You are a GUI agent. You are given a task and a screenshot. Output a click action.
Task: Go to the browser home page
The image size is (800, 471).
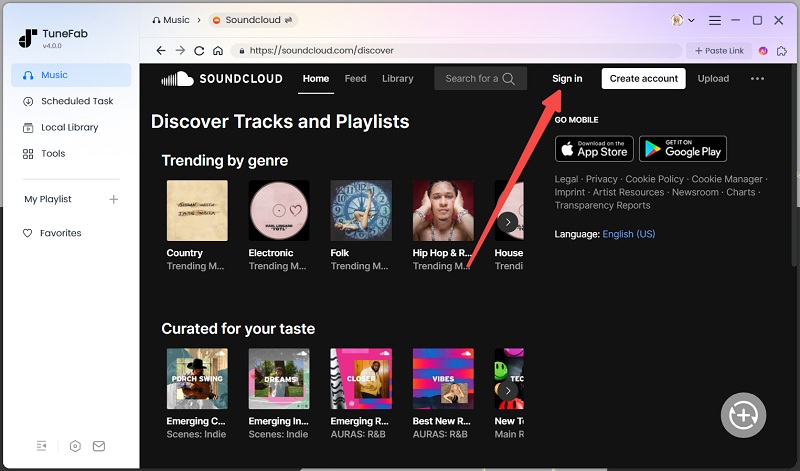(x=218, y=50)
